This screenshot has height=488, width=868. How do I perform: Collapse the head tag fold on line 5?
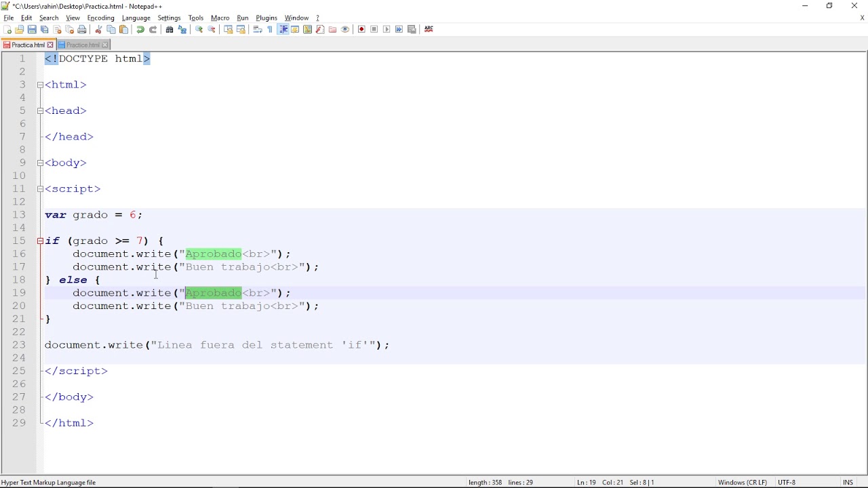coord(40,110)
